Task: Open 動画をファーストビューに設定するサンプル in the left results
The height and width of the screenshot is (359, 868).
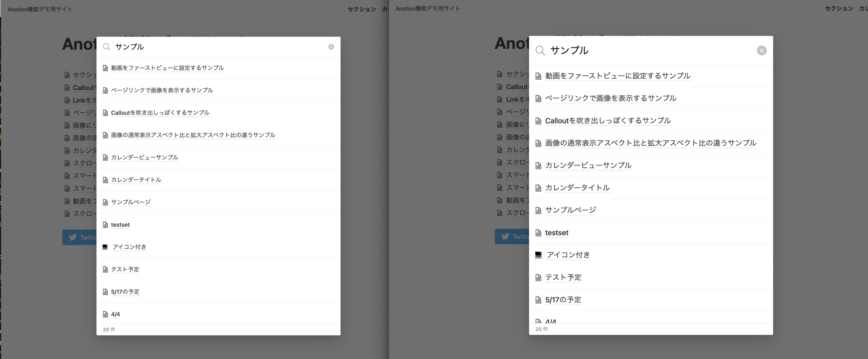Action: 167,68
